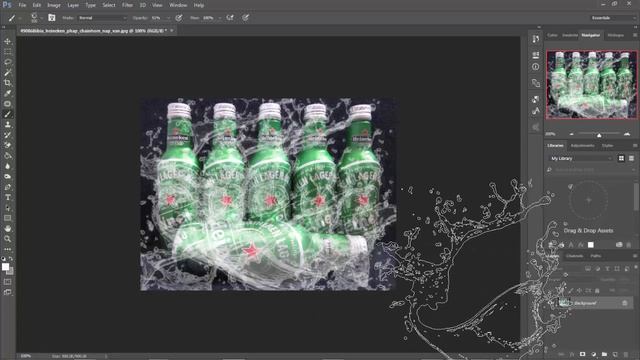Screen dimensions: 640x360
Task: Open the collapsed Info panel icon
Action: click(x=536, y=67)
